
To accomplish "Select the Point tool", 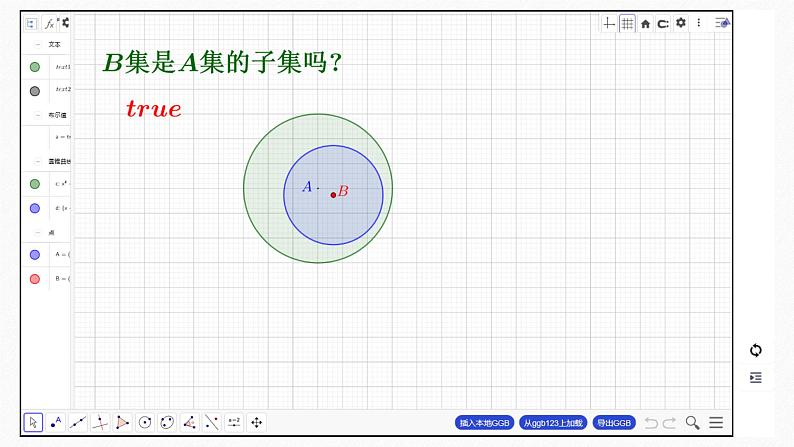I will 56,422.
